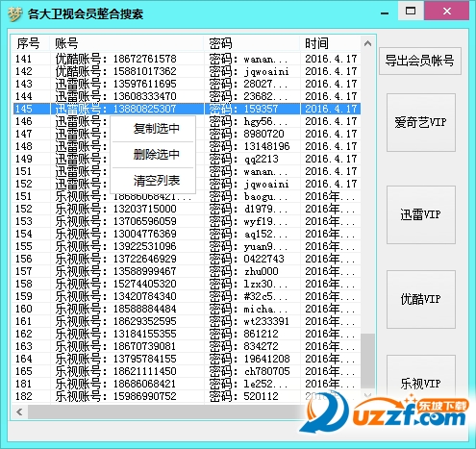Select row with account 13722646929
Screen dimensions: 476x449
click(187, 259)
